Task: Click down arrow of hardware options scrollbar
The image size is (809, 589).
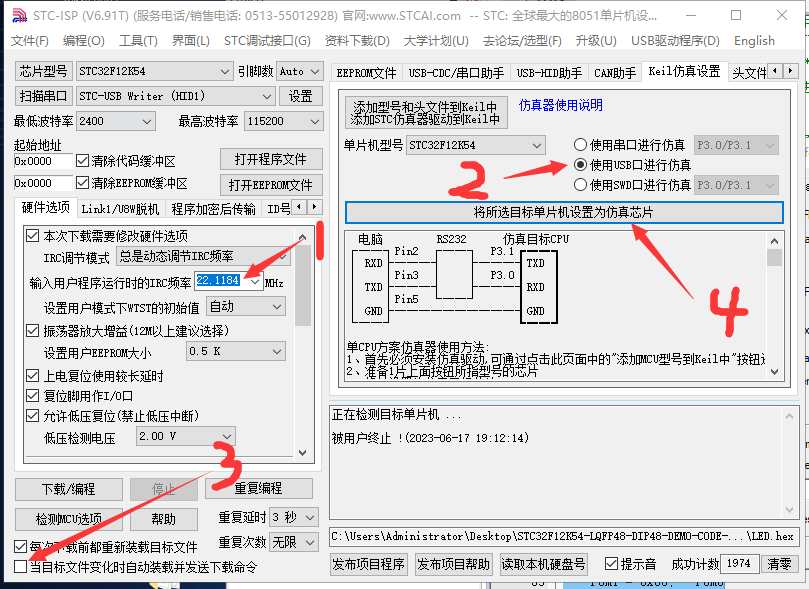Action: [x=303, y=452]
